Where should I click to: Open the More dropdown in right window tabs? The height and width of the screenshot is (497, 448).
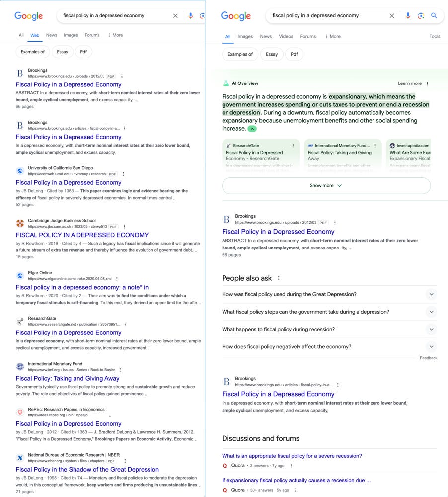pyautogui.click(x=333, y=36)
